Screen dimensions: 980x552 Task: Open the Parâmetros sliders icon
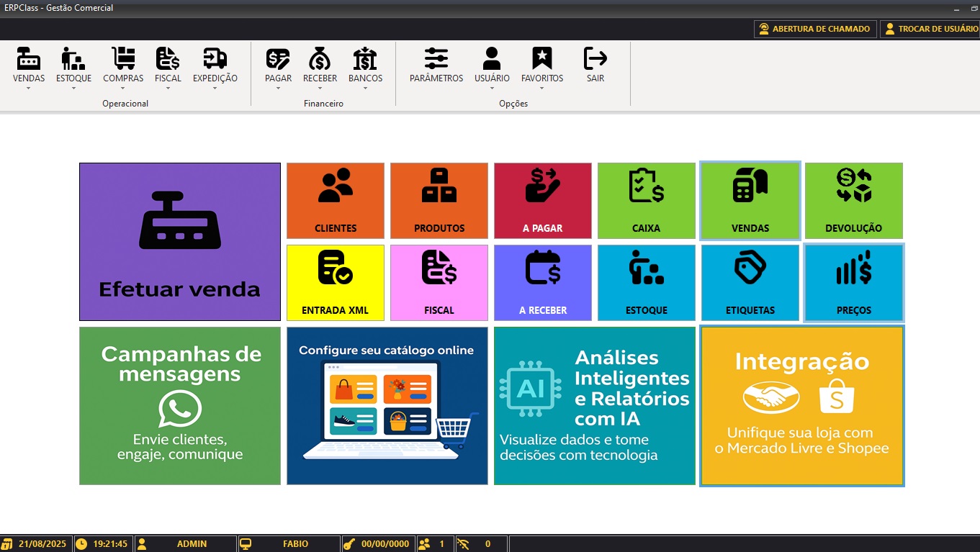436,58
